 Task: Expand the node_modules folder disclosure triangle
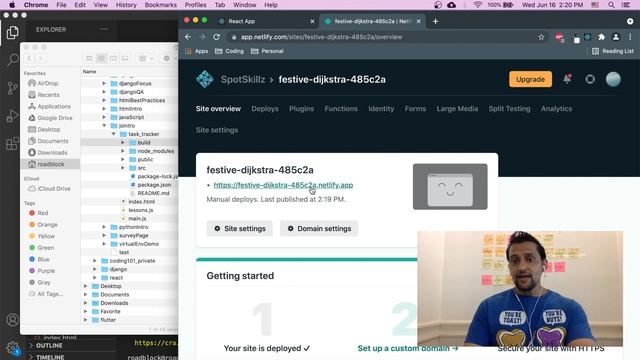[122, 151]
